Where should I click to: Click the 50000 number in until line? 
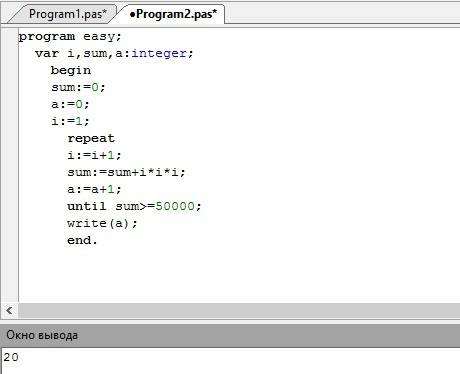tap(175, 206)
